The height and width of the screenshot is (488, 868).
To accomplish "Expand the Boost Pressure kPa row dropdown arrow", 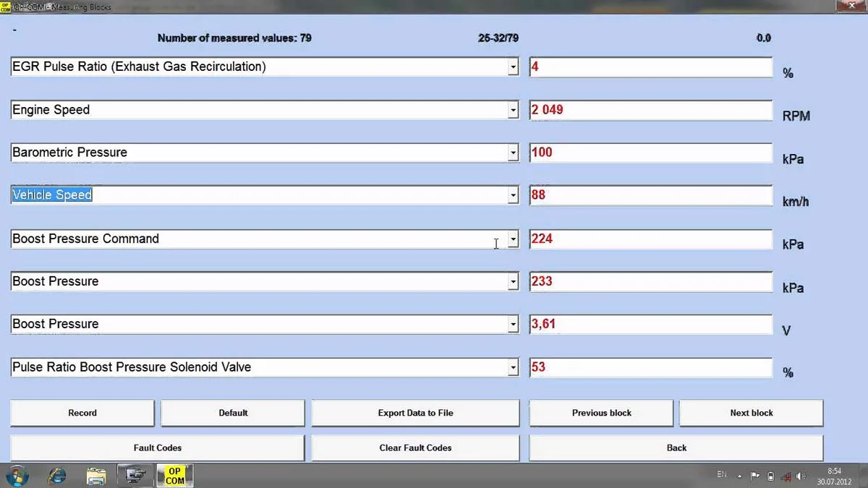I will [513, 281].
